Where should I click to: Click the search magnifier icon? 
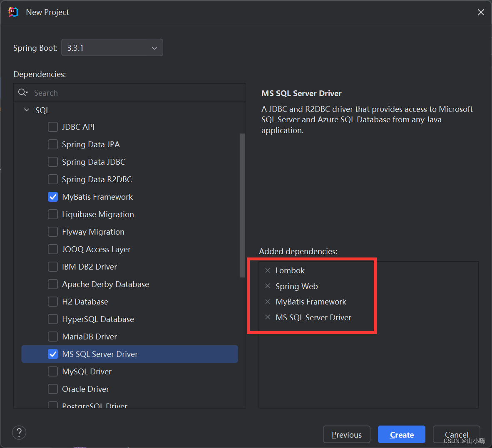(x=23, y=92)
